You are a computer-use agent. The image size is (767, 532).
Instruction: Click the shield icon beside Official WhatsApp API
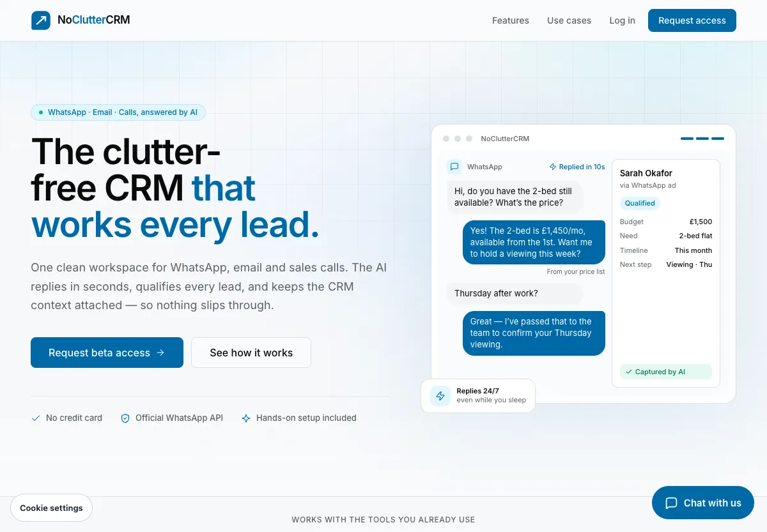click(x=125, y=418)
